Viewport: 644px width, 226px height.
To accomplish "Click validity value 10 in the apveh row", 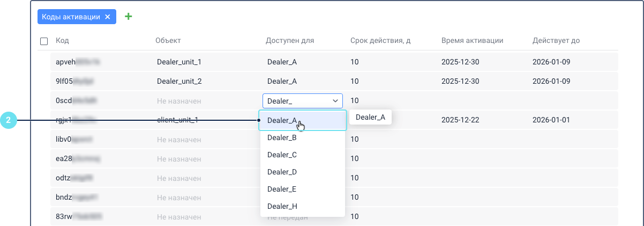I will [x=354, y=62].
